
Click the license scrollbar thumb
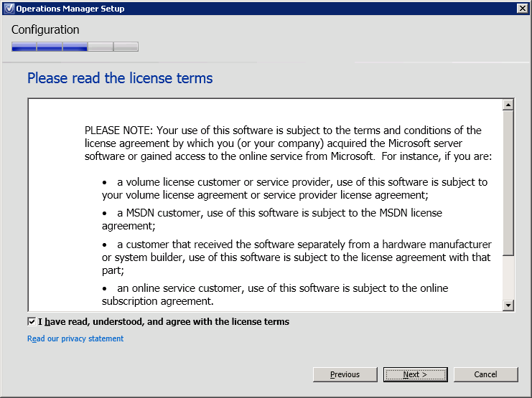tap(508, 183)
